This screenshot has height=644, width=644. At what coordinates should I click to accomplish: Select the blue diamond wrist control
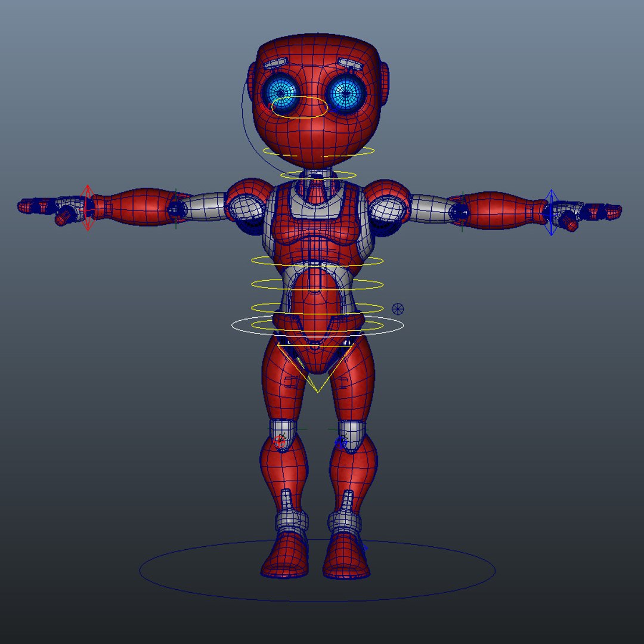click(551, 213)
